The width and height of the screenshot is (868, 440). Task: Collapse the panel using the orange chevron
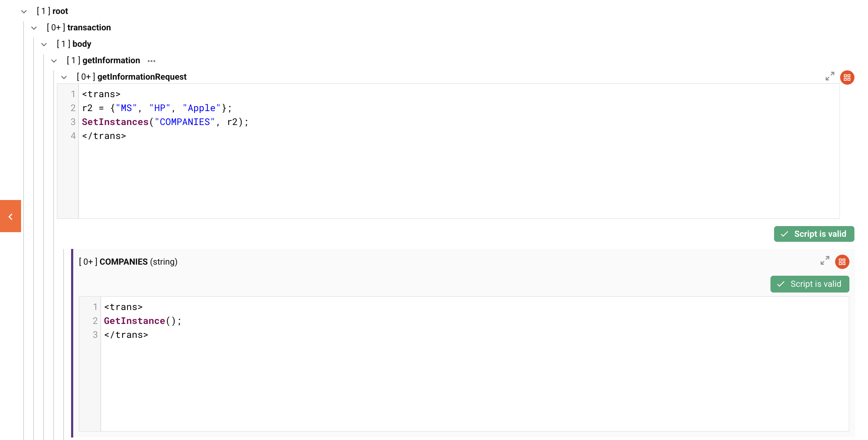tap(10, 216)
